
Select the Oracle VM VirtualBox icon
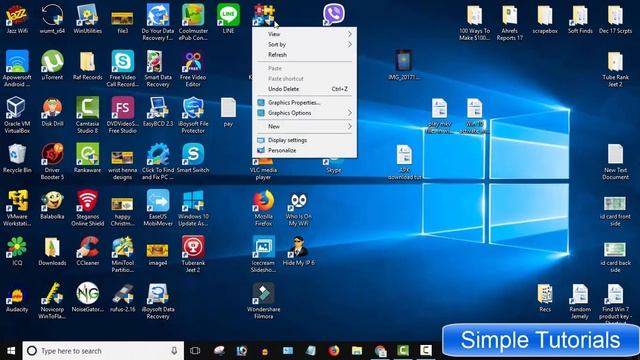pos(17,115)
